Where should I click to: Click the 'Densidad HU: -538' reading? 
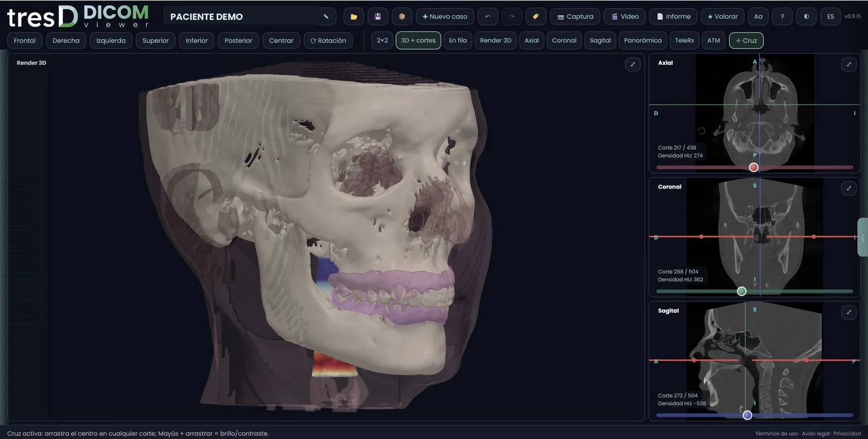click(682, 403)
